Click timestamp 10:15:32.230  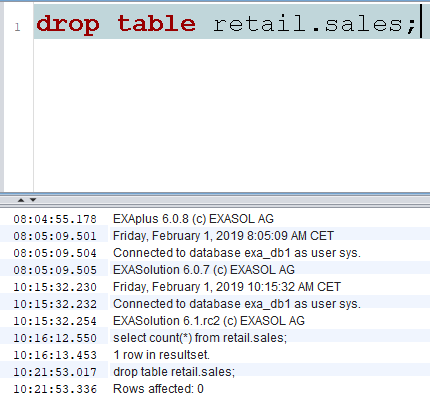[x=55, y=287]
